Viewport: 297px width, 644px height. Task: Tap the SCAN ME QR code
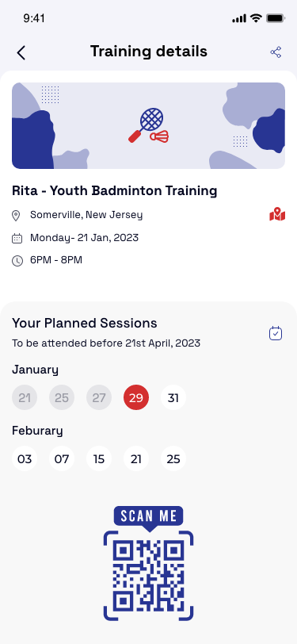pyautogui.click(x=149, y=563)
